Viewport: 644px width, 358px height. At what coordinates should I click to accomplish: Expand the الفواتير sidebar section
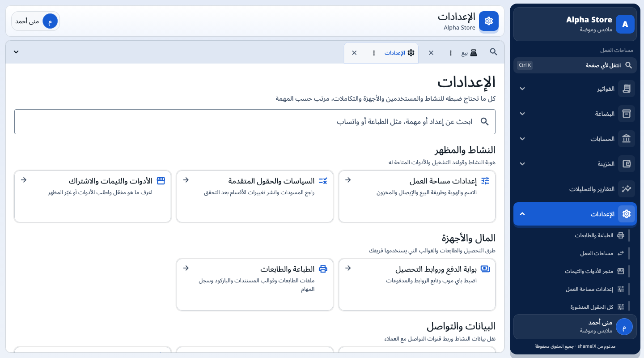[x=522, y=89]
